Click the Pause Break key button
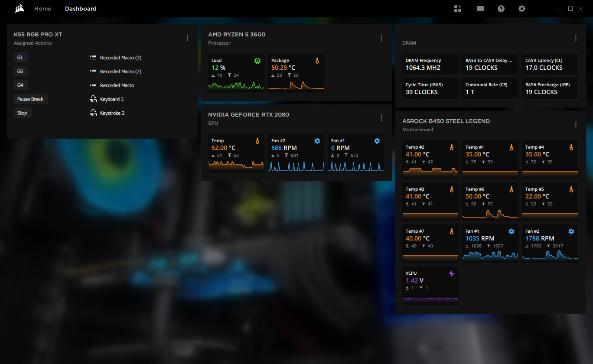593x364 pixels. [30, 99]
